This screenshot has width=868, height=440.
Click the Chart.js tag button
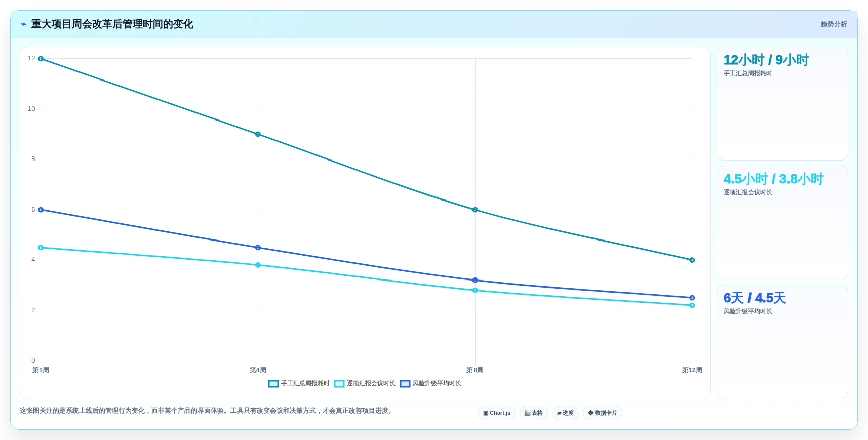(497, 413)
